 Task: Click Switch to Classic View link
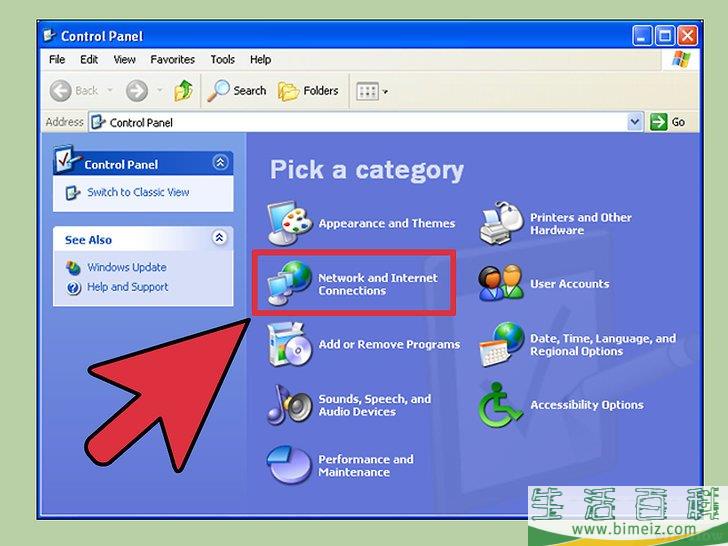tap(137, 192)
